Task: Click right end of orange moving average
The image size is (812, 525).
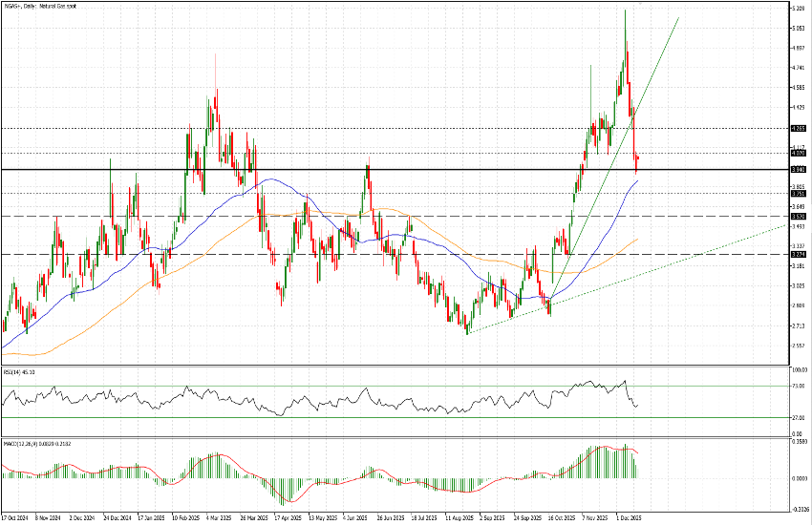Action: point(637,241)
